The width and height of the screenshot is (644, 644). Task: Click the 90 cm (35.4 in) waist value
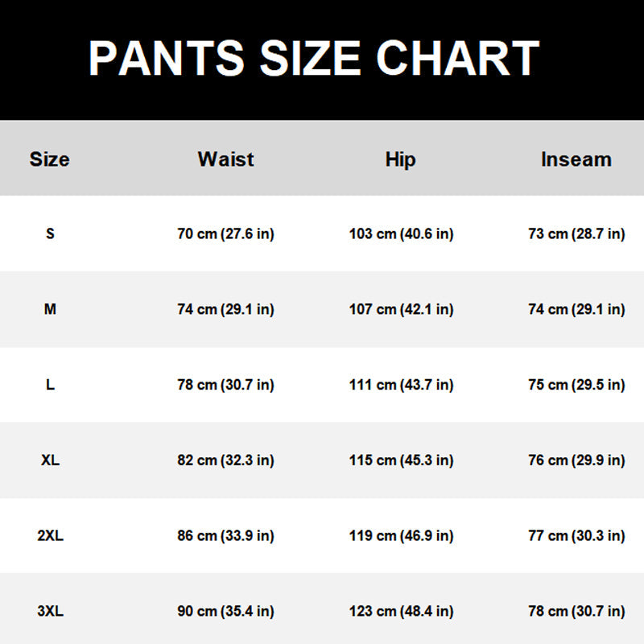coord(225,612)
